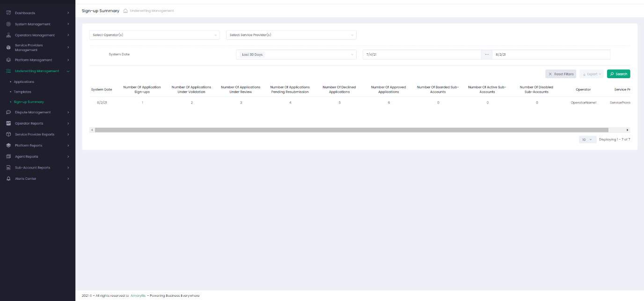Click the Dispute Management chat icon
Viewport: 644px width, 301px height.
[x=8, y=112]
